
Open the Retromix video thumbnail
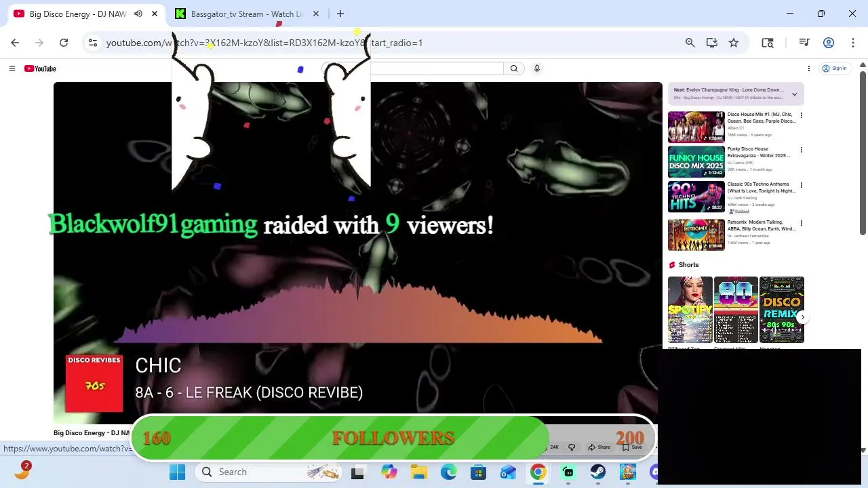point(696,235)
